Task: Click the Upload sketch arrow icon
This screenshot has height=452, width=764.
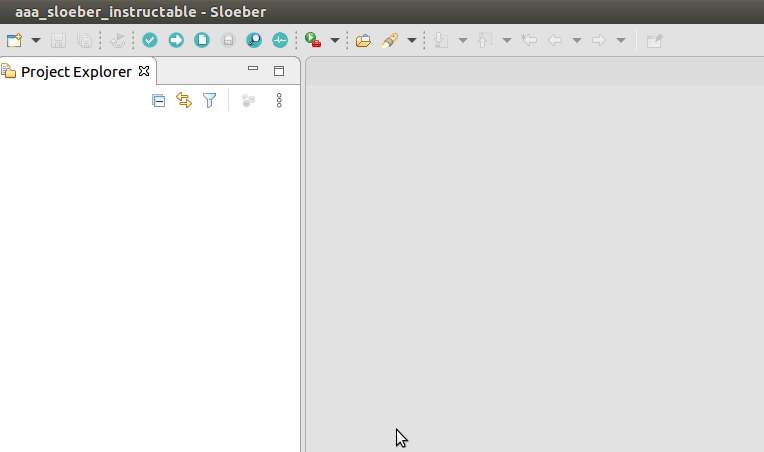Action: (176, 41)
